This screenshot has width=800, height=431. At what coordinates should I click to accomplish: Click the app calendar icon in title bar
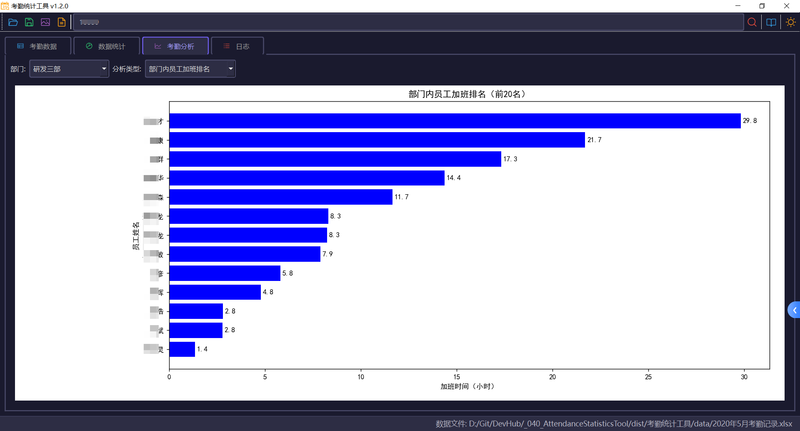[x=5, y=6]
